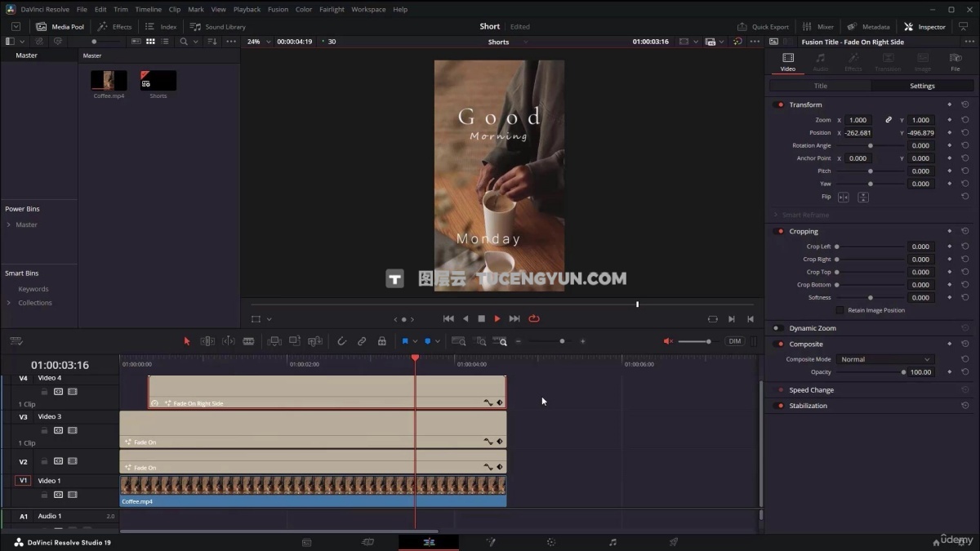Add a blue flag to clip

pos(405,341)
